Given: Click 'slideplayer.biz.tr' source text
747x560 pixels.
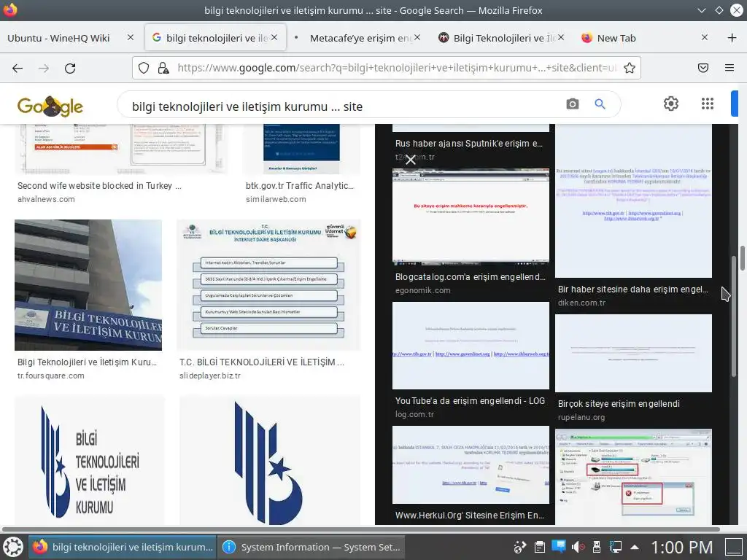Looking at the screenshot, I should click(210, 376).
